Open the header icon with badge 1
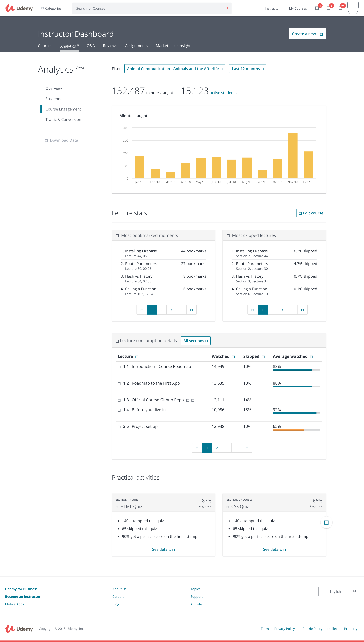Viewport: 364px width, 642px height. tap(317, 8)
